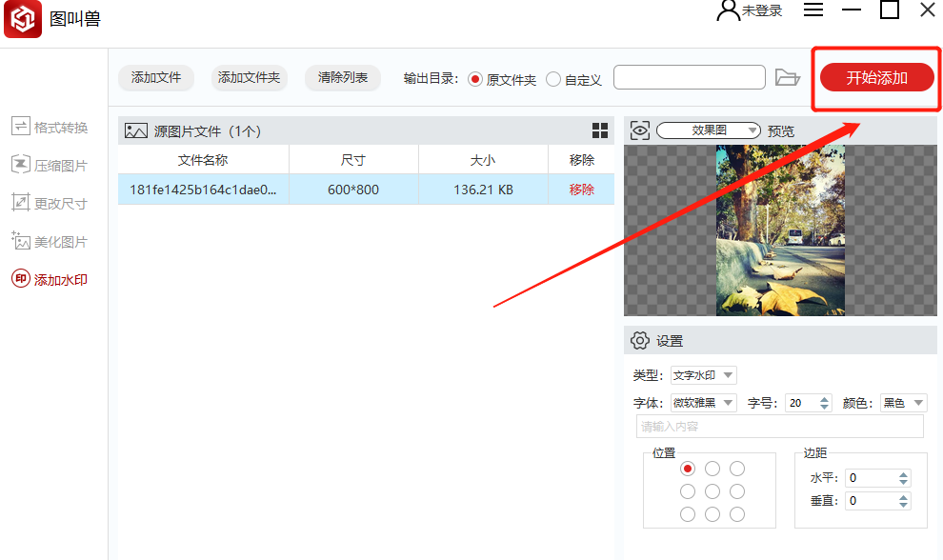Choose the bottom-right watermark position
The height and width of the screenshot is (560, 943).
[x=737, y=514]
